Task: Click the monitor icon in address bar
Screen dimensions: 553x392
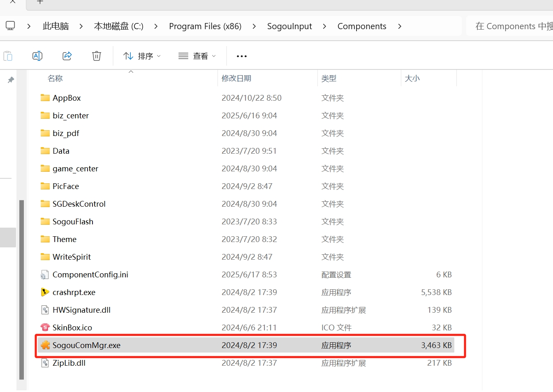Action: (x=10, y=26)
